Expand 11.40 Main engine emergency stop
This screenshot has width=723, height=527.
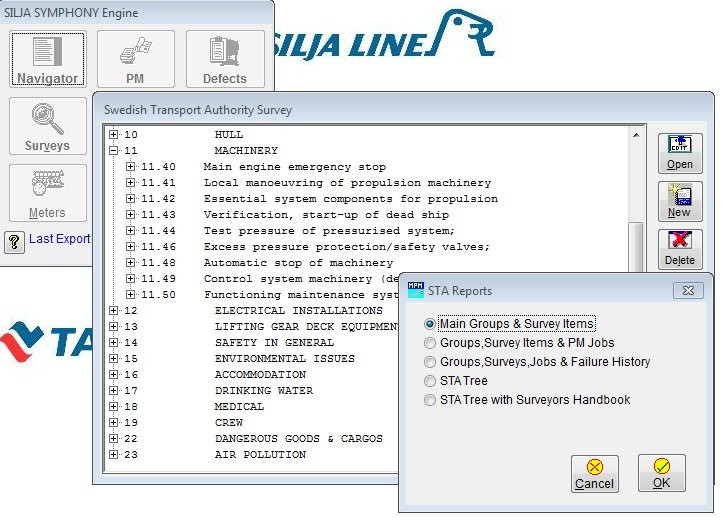pyautogui.click(x=130, y=166)
